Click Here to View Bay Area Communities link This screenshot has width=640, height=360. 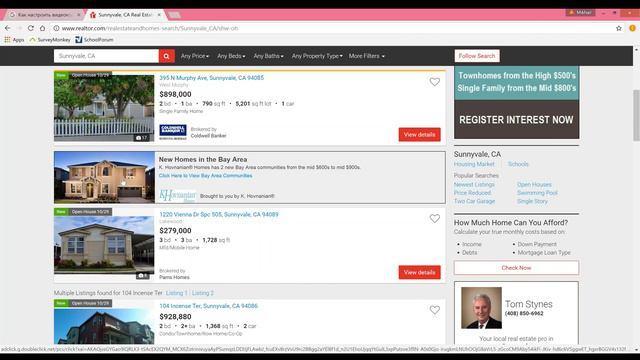point(205,176)
